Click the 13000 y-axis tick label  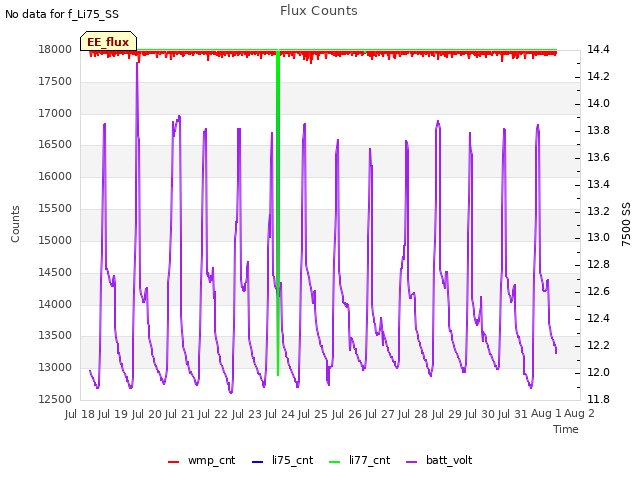coord(55,367)
